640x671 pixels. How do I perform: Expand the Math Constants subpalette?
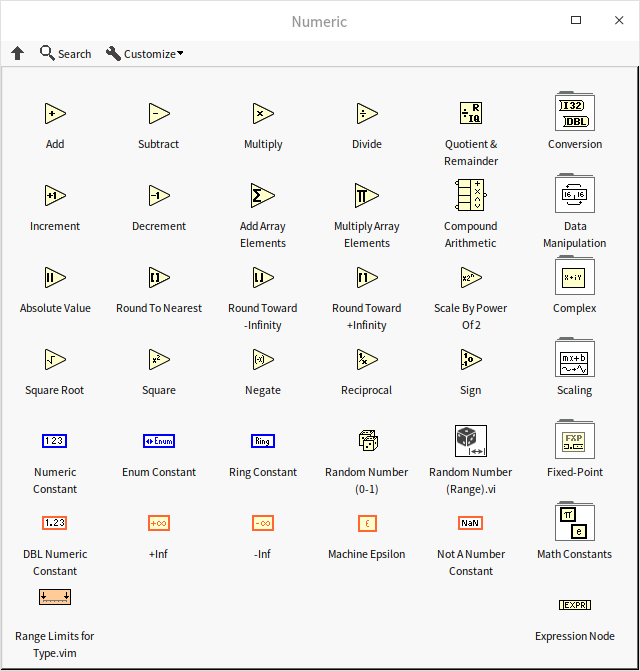[575, 523]
